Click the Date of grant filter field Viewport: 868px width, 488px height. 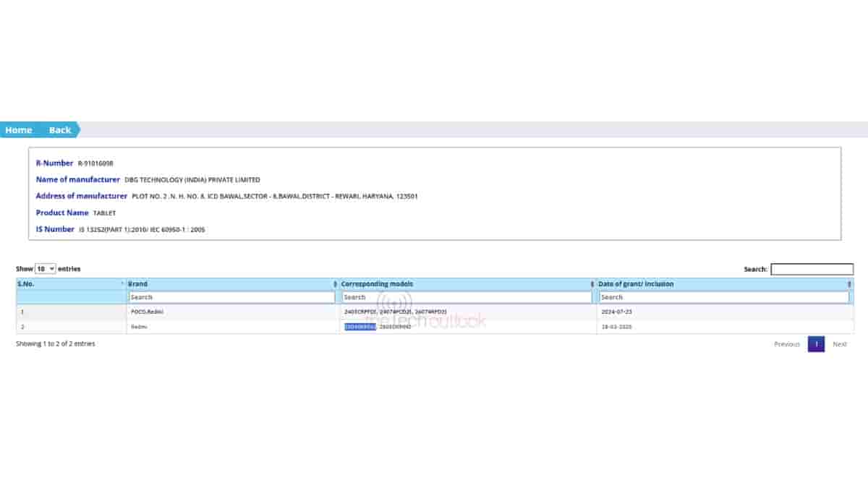[x=724, y=297]
